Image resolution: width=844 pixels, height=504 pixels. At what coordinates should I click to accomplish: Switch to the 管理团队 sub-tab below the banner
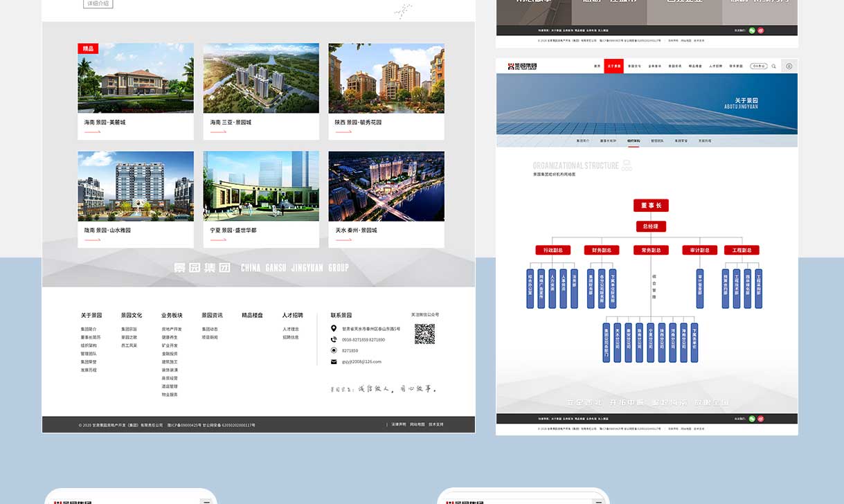[657, 141]
